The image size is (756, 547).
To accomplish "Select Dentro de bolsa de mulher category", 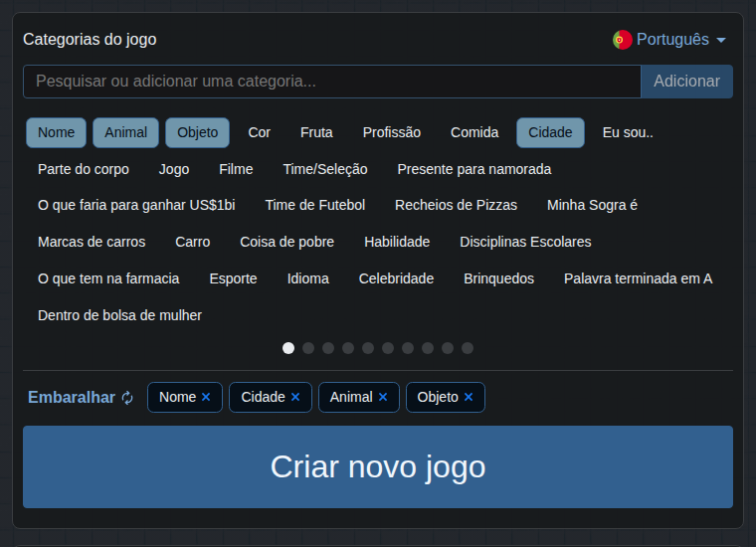I will click(x=119, y=315).
